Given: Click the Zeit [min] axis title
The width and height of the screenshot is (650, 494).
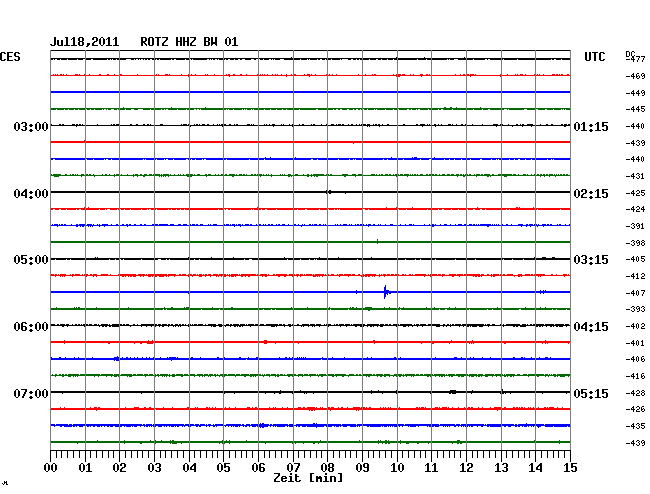Looking at the screenshot, I should click(x=308, y=478).
